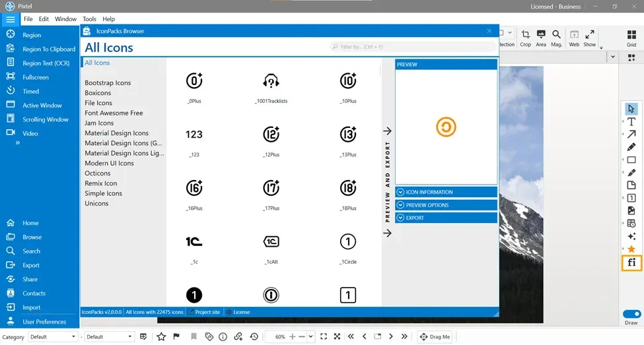Image resolution: width=644 pixels, height=345 pixels.
Task: Click the zoom in plus button
Action: (x=293, y=337)
